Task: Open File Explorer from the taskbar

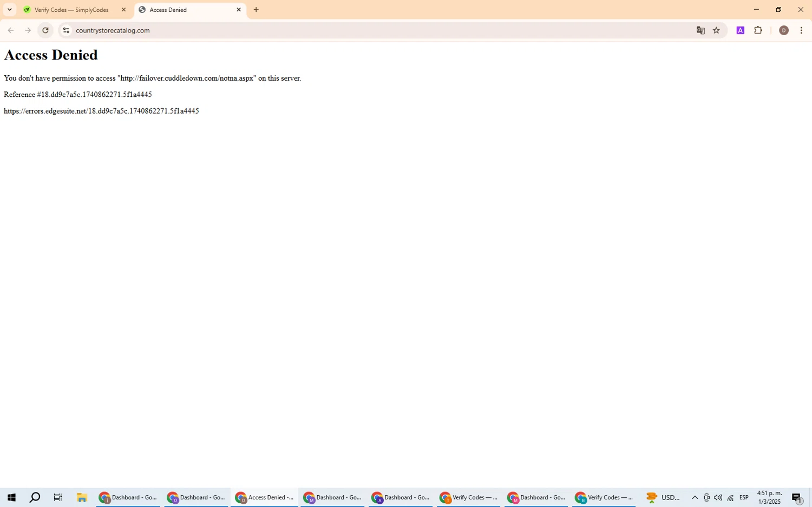Action: pyautogui.click(x=82, y=497)
